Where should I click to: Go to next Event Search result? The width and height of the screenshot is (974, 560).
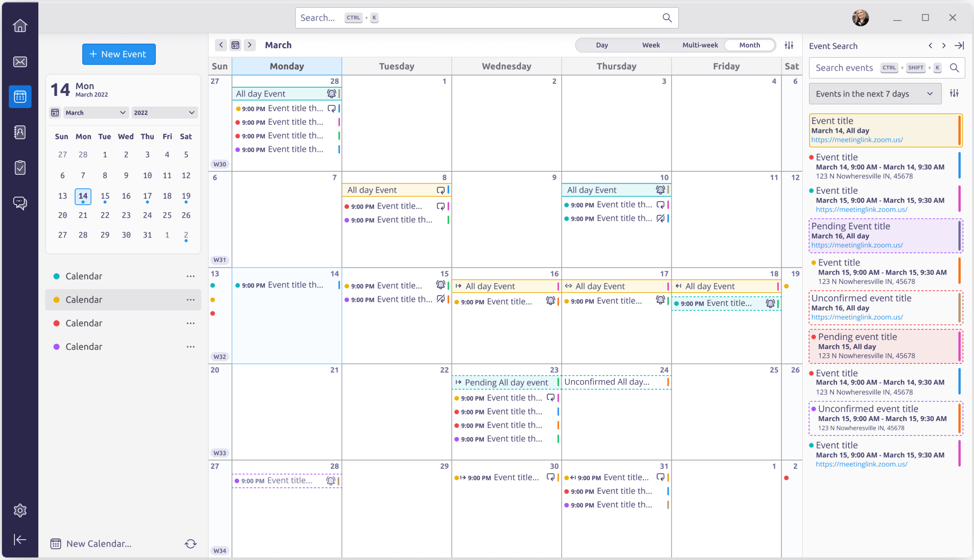click(x=944, y=46)
